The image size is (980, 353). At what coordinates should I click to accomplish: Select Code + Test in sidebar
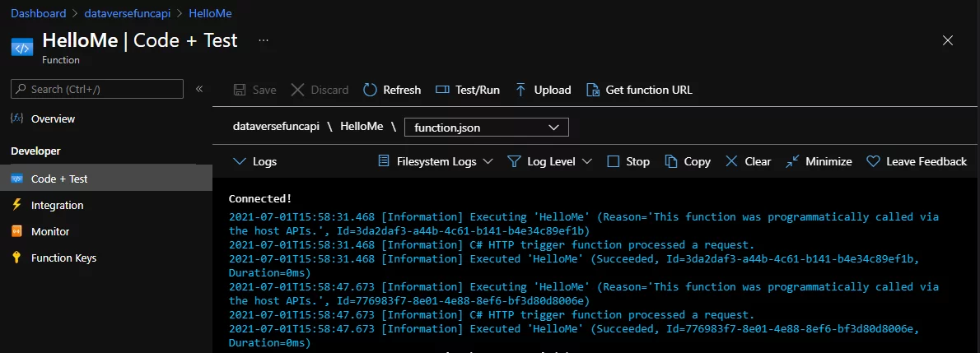(106, 179)
